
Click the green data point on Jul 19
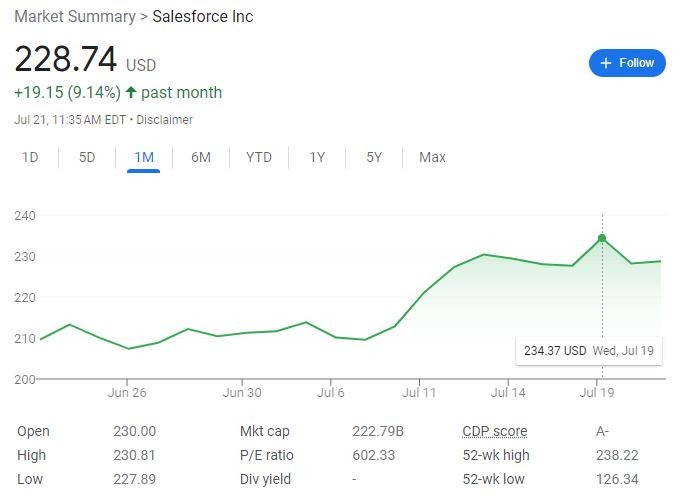(602, 238)
